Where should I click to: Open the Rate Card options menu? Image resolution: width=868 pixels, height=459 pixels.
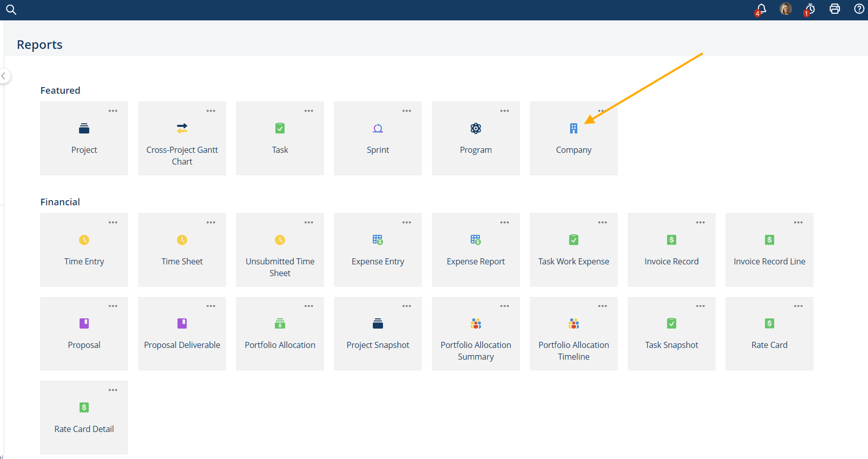[x=799, y=306]
